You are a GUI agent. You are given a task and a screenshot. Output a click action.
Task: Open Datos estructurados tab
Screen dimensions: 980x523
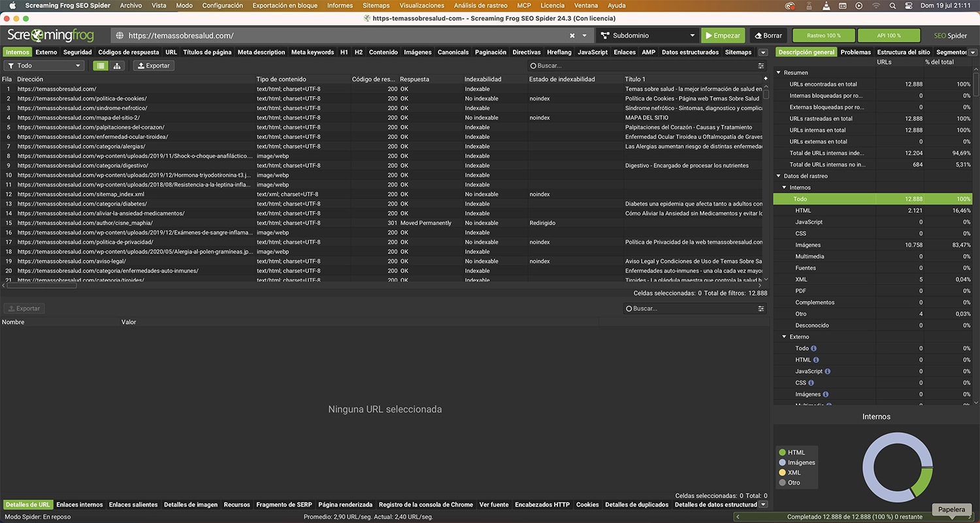pyautogui.click(x=690, y=52)
